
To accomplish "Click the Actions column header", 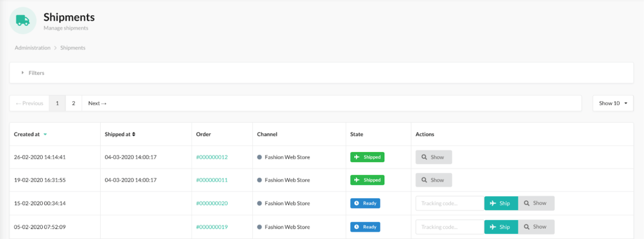I will (x=425, y=135).
